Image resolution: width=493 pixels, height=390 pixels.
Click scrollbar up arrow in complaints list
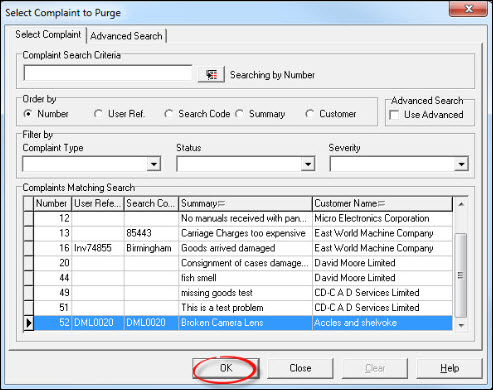pyautogui.click(x=461, y=204)
